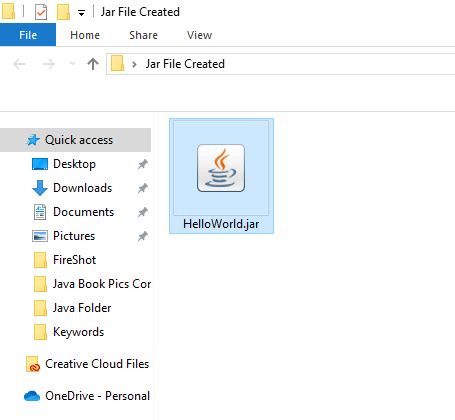This screenshot has width=455, height=420.
Task: Go forward using the Forward arrow
Action: point(49,64)
